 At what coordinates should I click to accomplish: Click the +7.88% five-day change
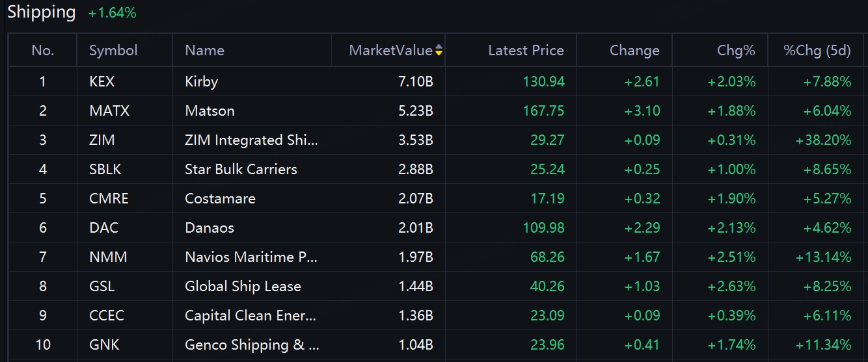[x=827, y=81]
